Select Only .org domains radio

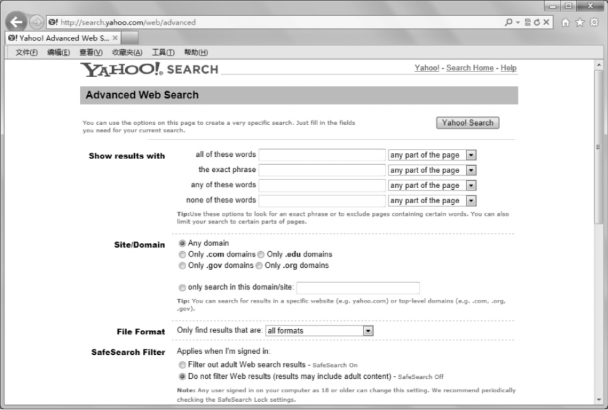click(259, 266)
